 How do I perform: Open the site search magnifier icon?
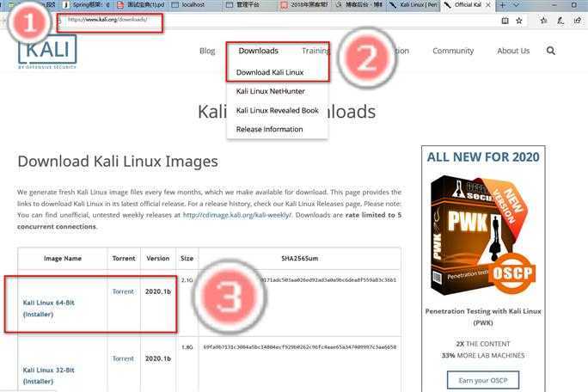pyautogui.click(x=550, y=51)
